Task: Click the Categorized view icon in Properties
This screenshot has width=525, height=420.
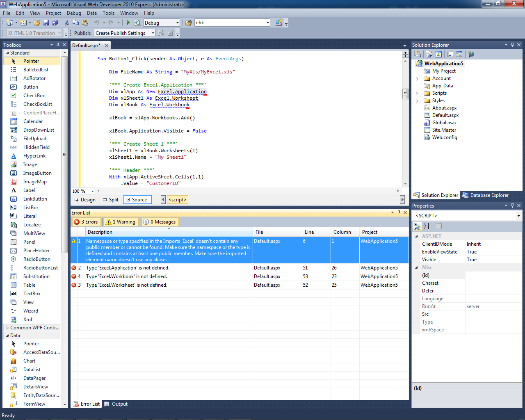Action: (417, 226)
